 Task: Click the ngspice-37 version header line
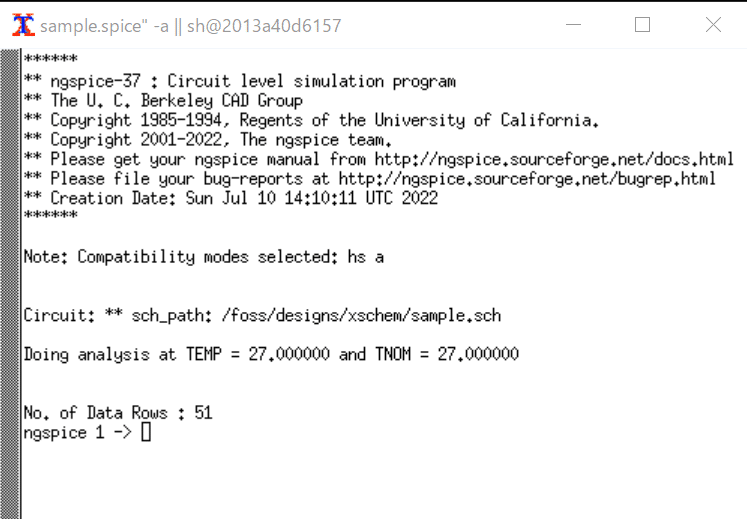pyautogui.click(x=240, y=81)
